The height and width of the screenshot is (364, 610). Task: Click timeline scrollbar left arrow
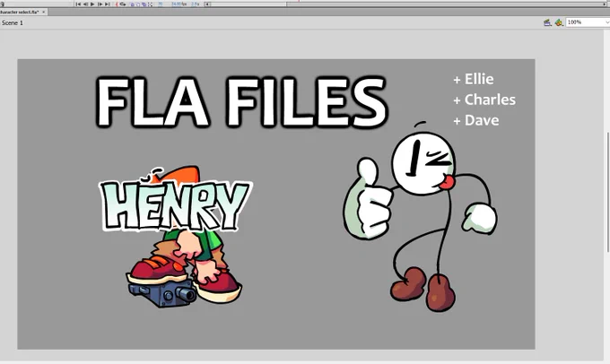pyautogui.click(x=207, y=4)
